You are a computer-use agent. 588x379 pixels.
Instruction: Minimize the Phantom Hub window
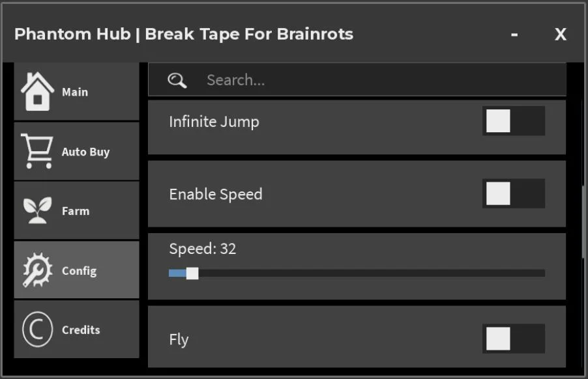514,35
